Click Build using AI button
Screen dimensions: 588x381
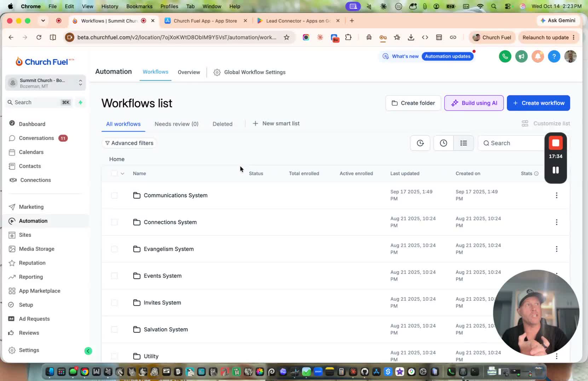(474, 103)
